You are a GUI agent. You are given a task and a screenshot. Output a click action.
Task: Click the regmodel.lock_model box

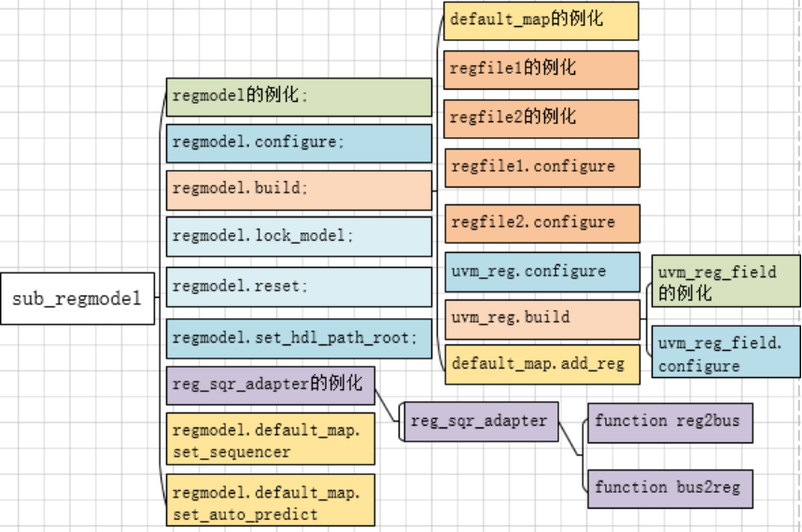pos(299,237)
